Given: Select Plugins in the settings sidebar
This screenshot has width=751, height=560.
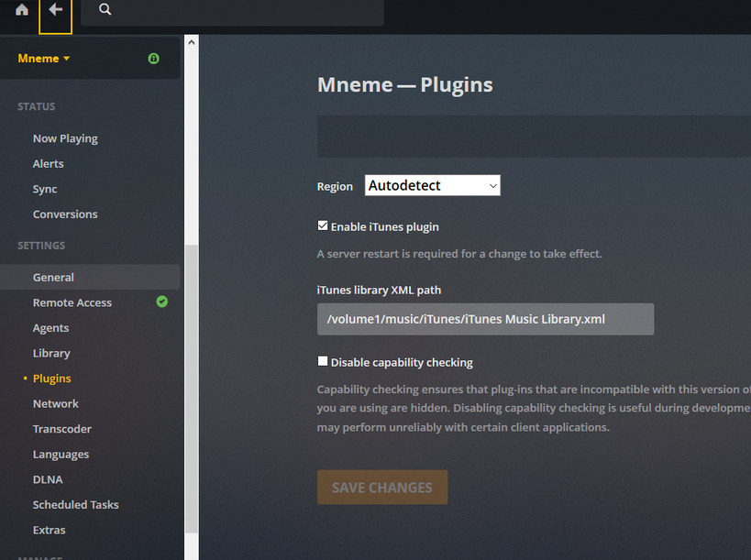Looking at the screenshot, I should (x=51, y=379).
